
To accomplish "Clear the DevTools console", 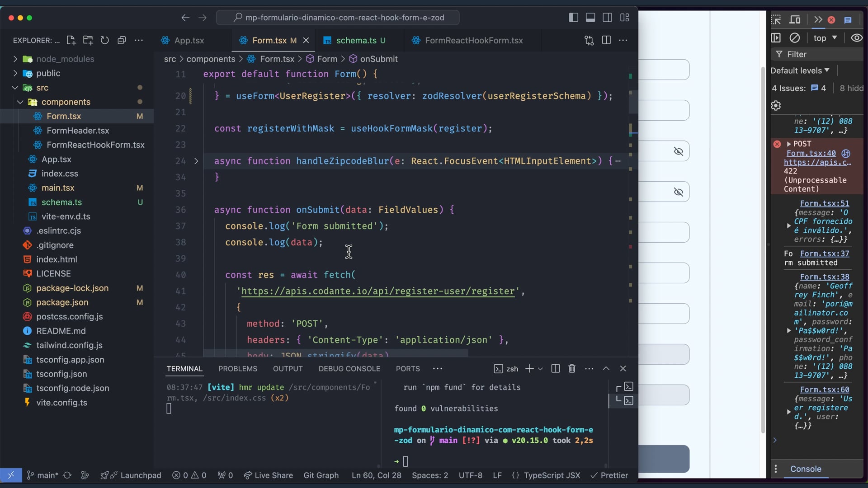I will [795, 38].
